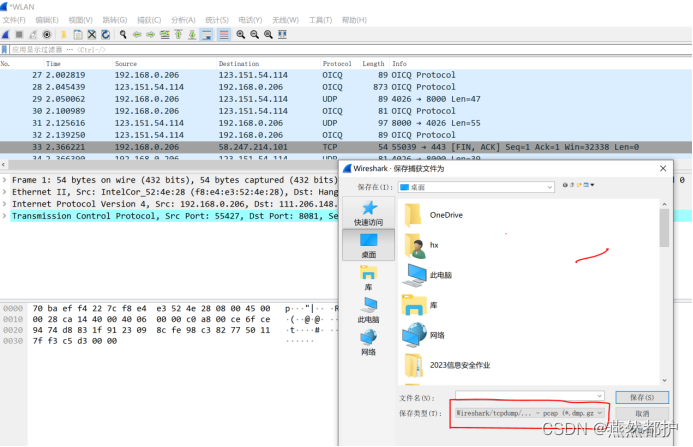Reset packet text to normal size

(x=268, y=34)
